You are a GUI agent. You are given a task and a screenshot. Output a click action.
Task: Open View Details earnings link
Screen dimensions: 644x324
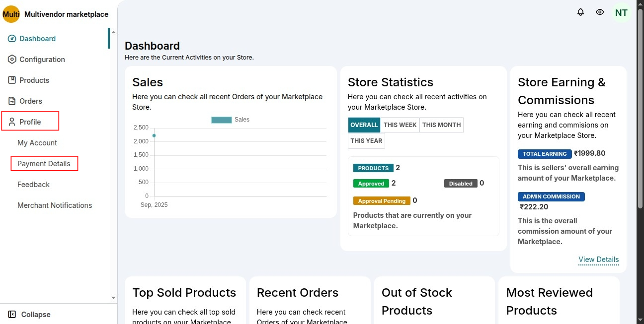[x=598, y=259]
